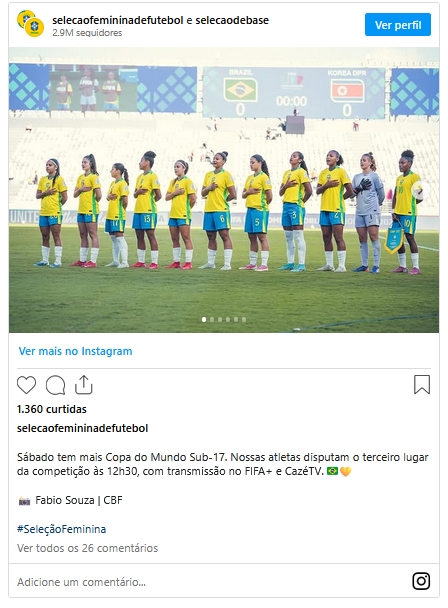Screen dimensions: 448x608
Task: Click the Ver perfil button
Action: (x=398, y=25)
